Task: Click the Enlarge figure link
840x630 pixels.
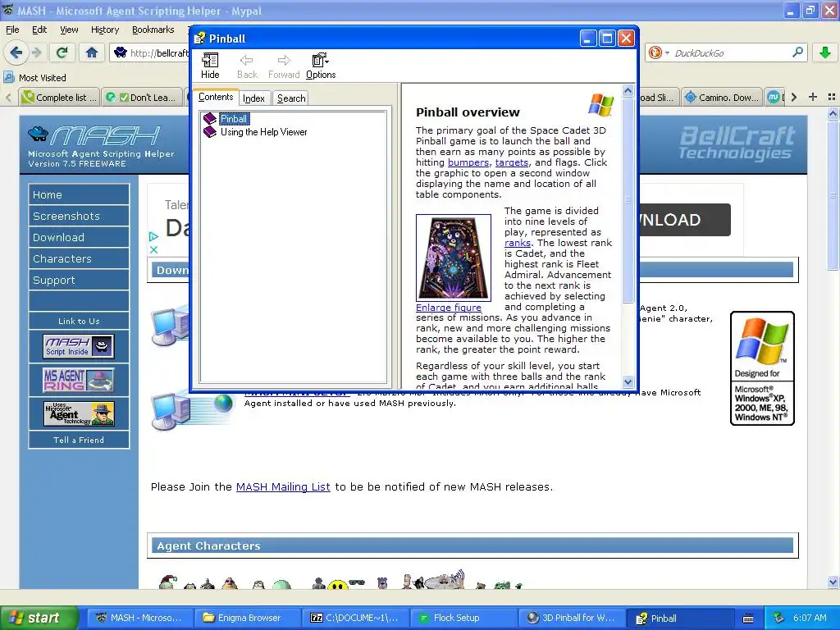Action: (449, 308)
